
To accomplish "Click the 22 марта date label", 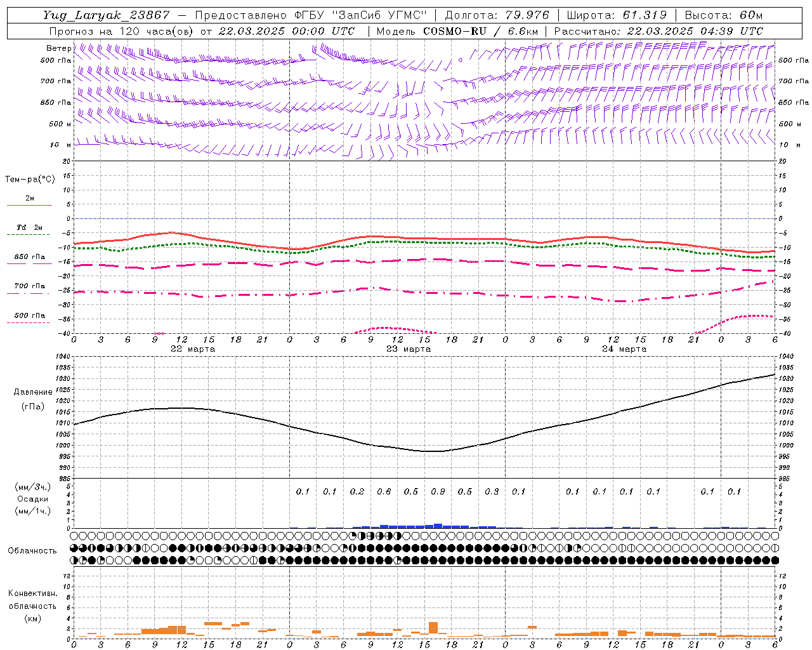I will (x=193, y=349).
